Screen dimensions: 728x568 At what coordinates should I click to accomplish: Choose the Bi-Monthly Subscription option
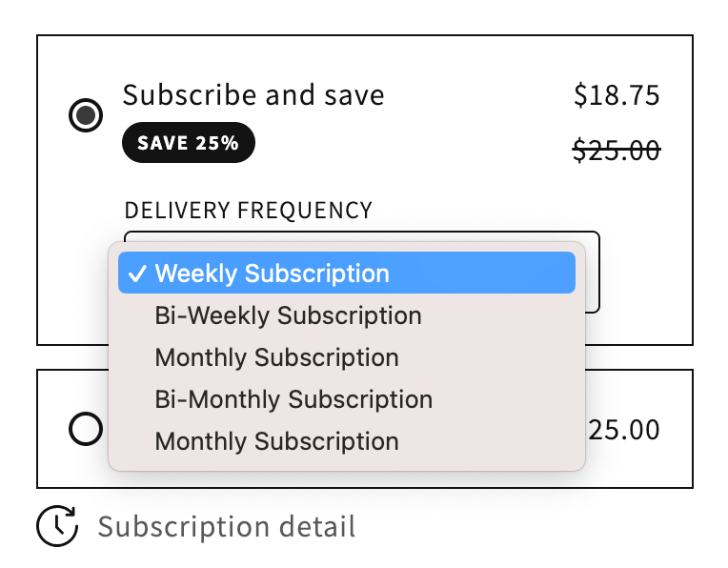click(293, 399)
